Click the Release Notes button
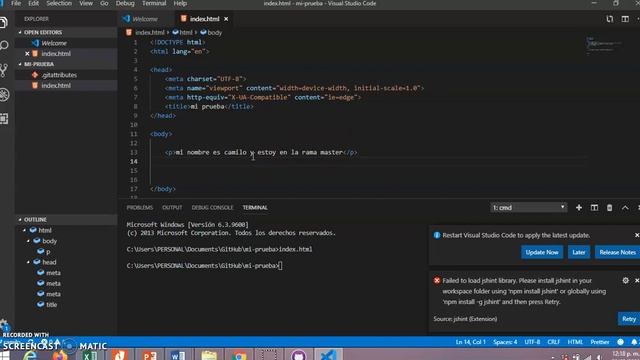 [617, 252]
